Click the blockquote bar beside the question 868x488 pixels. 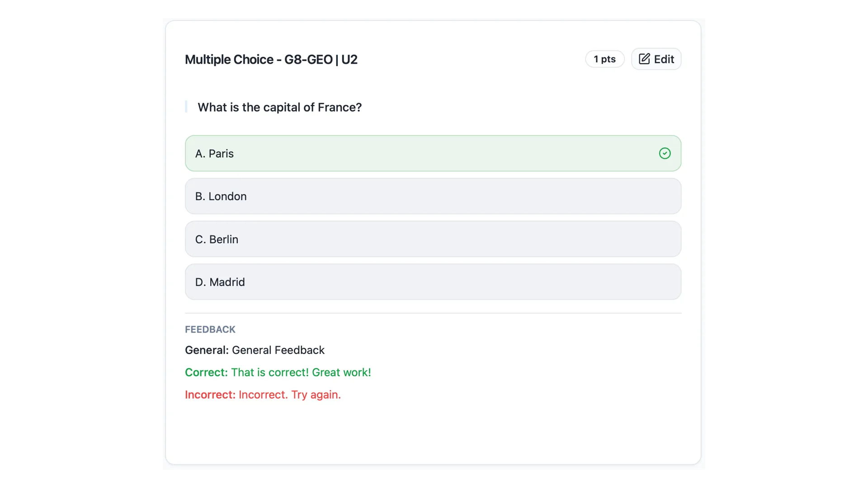point(186,107)
